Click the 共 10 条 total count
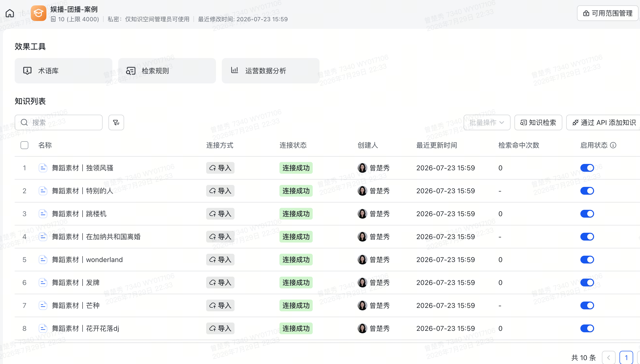 point(584,358)
